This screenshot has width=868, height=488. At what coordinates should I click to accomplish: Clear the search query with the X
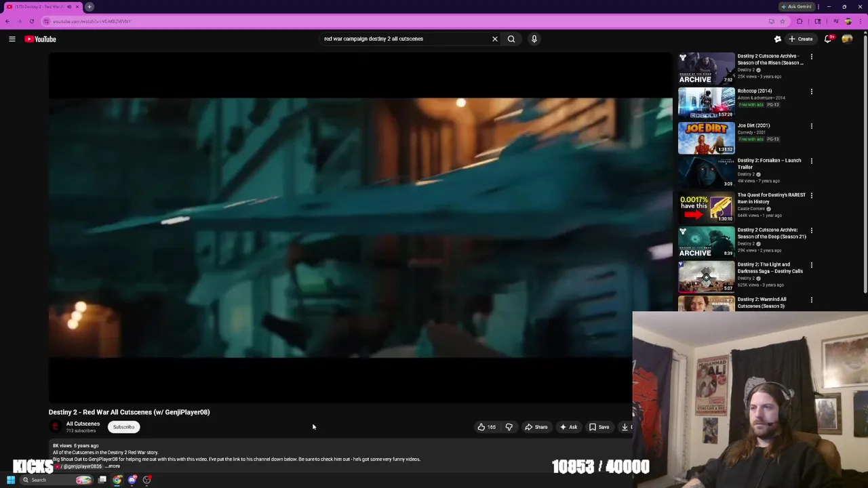coord(495,39)
